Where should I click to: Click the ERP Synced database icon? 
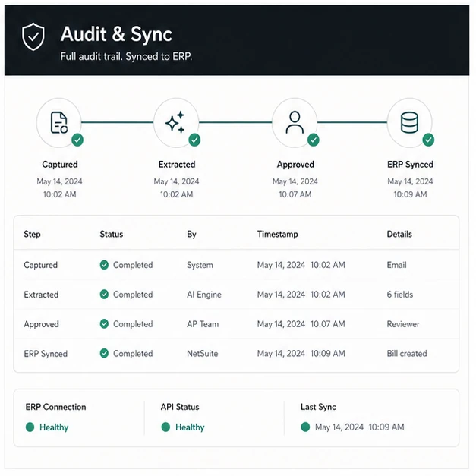(x=409, y=122)
